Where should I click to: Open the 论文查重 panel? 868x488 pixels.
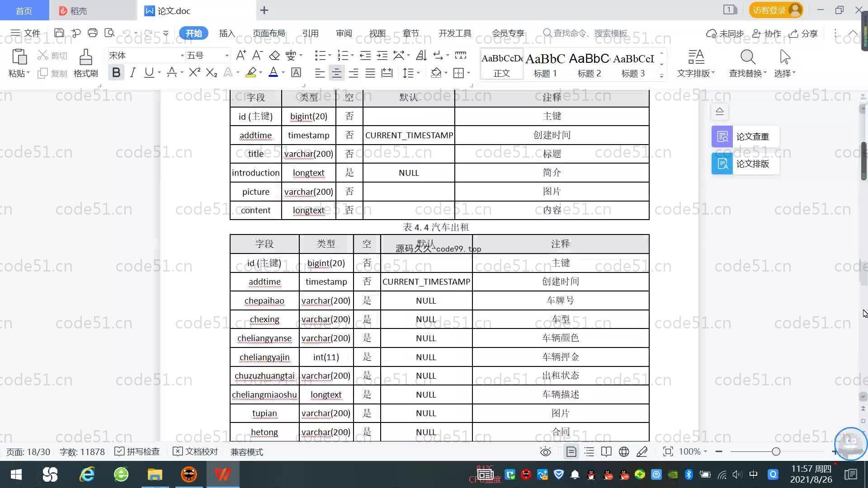point(745,136)
